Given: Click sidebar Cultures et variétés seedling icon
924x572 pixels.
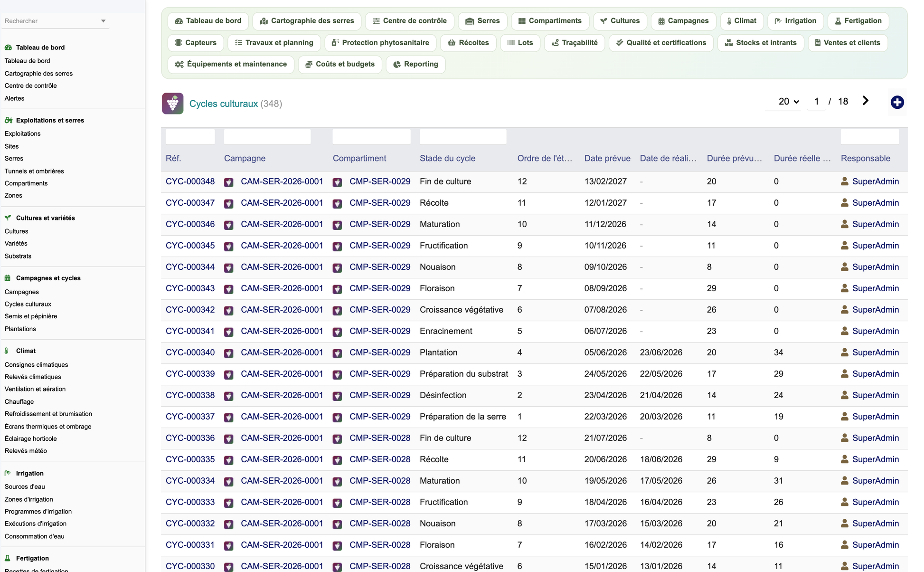Looking at the screenshot, I should [x=8, y=218].
